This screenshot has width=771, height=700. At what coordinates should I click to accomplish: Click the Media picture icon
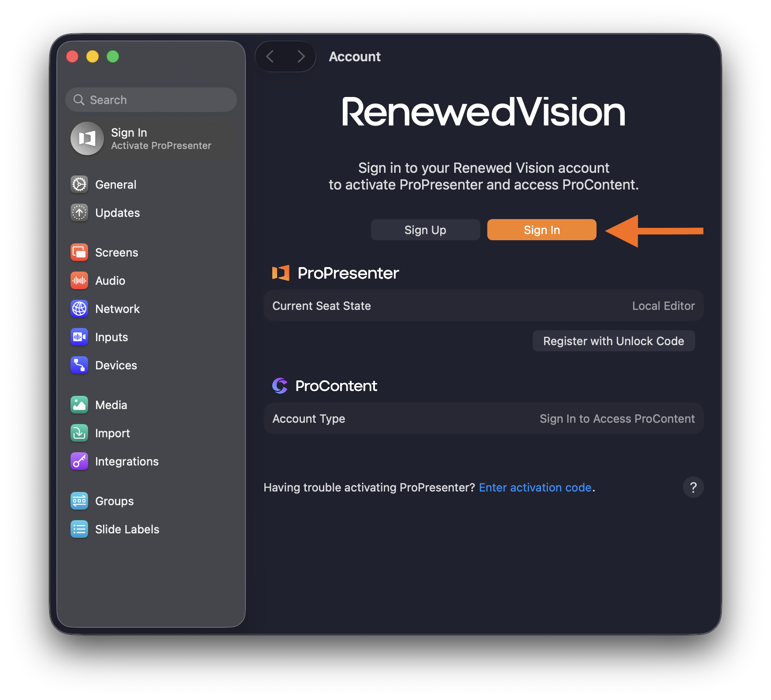79,405
